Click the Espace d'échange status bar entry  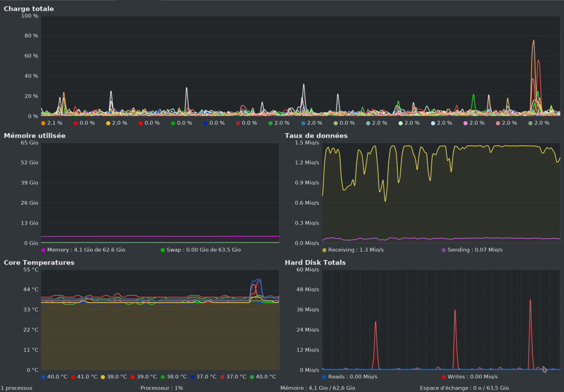(x=464, y=388)
